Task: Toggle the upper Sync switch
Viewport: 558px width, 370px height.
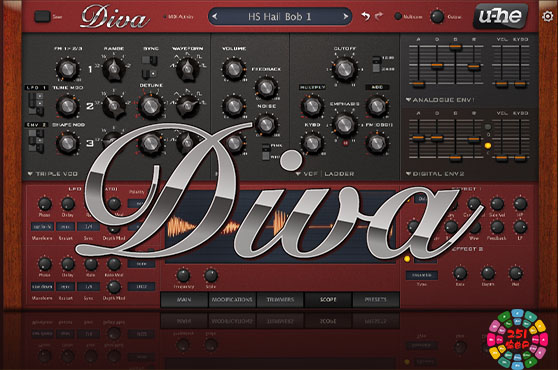Action: tap(150, 60)
